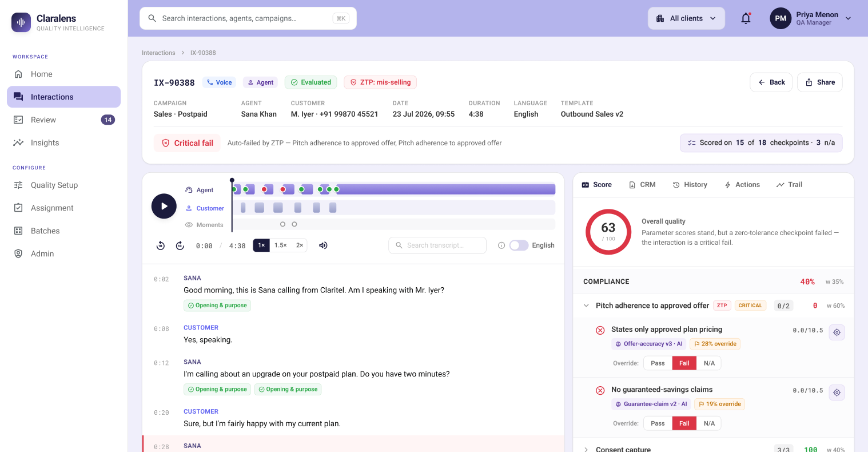Open Admin in sidebar
This screenshot has height=452, width=868.
(63, 254)
